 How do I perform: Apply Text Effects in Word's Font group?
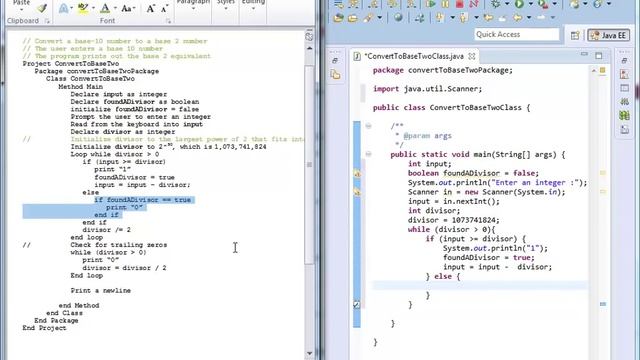[x=63, y=8]
